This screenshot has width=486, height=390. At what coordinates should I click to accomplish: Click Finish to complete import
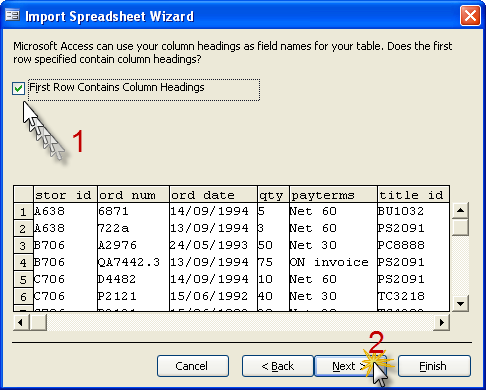pos(434,366)
